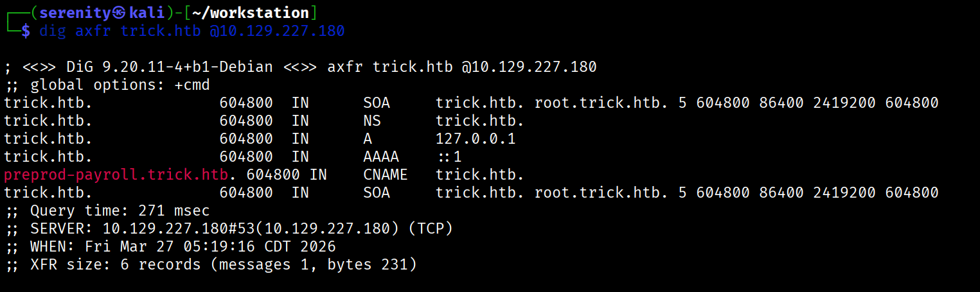Click the ::1 AAAA record value

coord(449,157)
